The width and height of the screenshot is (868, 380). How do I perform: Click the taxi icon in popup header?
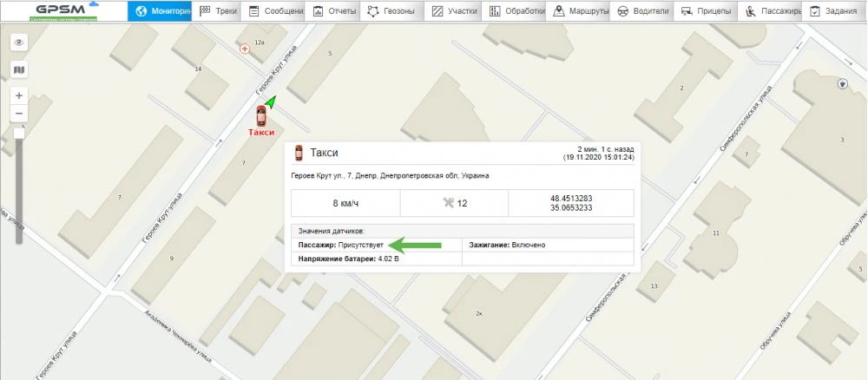[x=299, y=154]
